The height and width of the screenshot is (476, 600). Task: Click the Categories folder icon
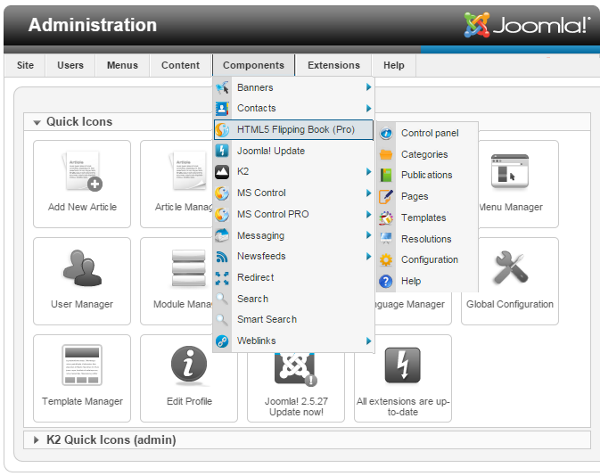[386, 155]
